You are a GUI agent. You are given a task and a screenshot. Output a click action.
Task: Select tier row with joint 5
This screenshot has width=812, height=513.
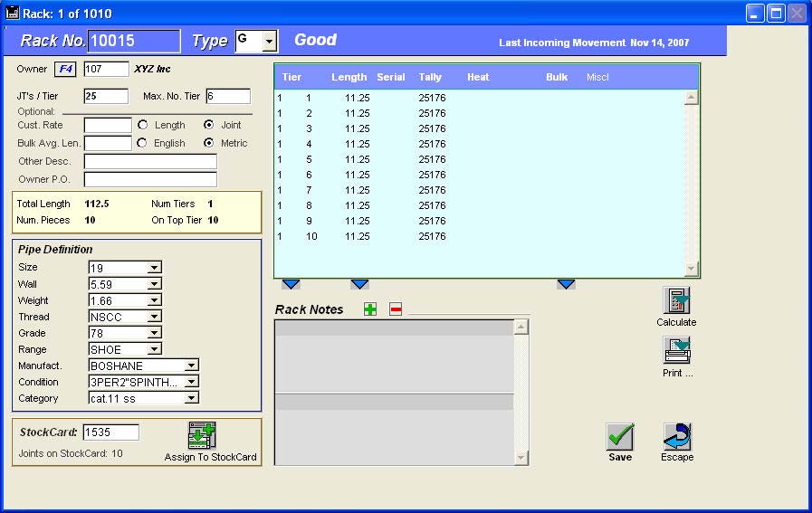click(362, 159)
